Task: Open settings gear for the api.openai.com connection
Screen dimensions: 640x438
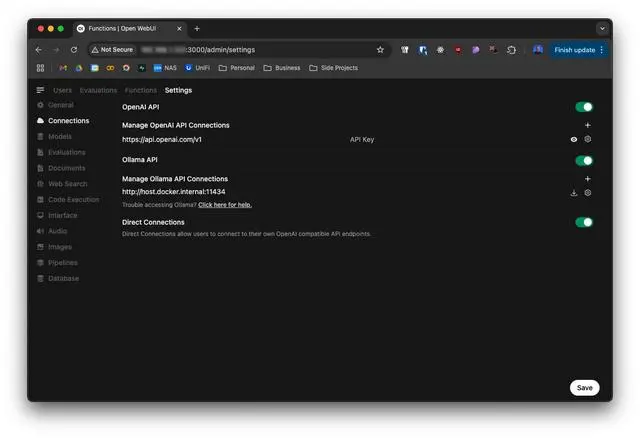Action: tap(588, 139)
